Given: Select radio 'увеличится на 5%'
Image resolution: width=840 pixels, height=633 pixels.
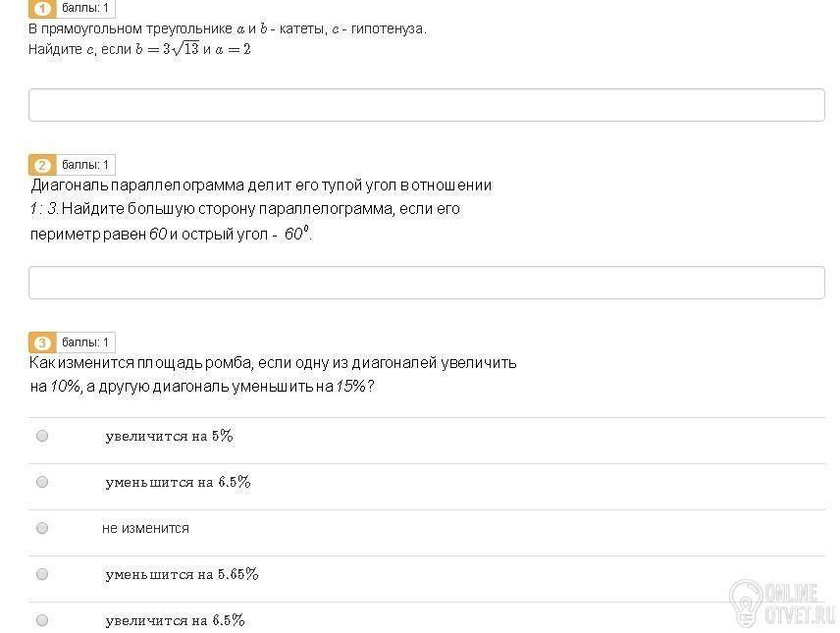Looking at the screenshot, I should coord(42,436).
